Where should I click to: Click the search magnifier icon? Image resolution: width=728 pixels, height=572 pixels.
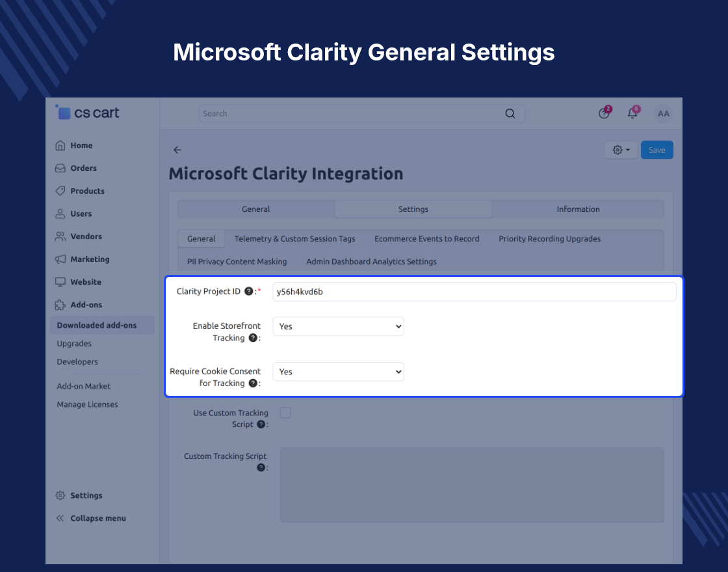[510, 114]
